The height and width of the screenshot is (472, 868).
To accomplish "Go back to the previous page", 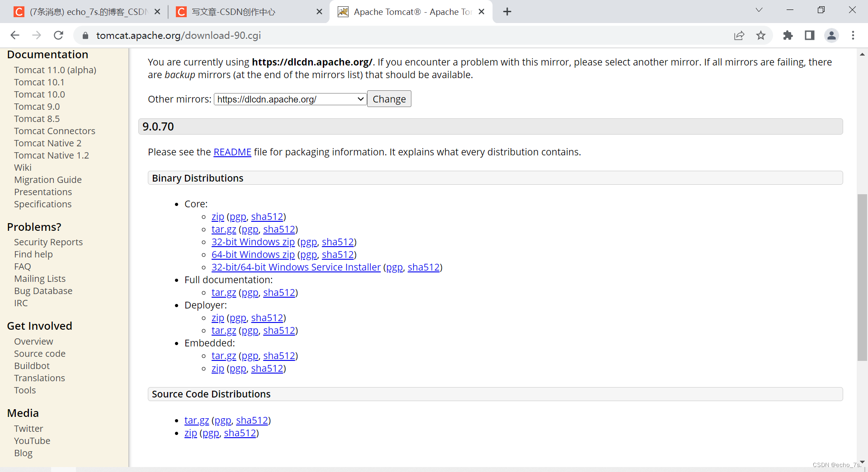I will point(15,35).
